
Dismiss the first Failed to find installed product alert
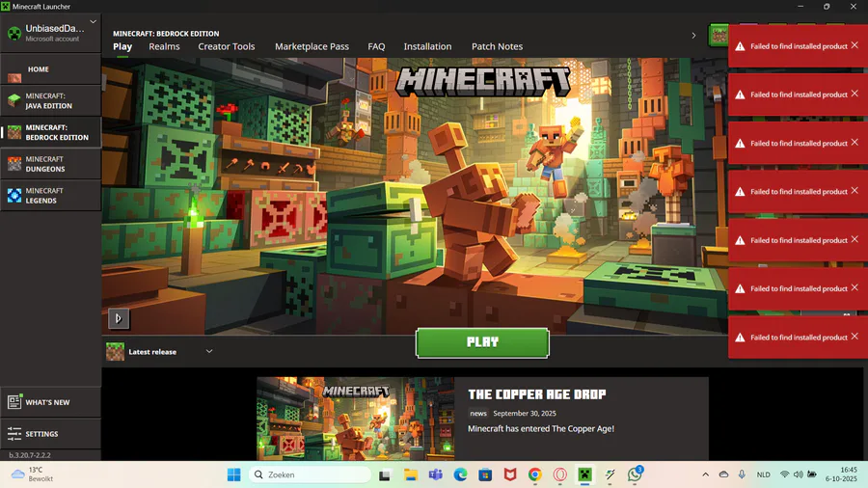click(x=854, y=45)
